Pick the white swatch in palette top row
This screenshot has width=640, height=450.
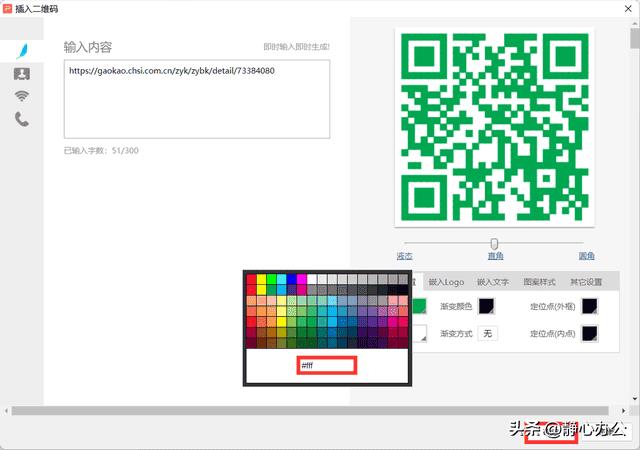tap(312, 279)
